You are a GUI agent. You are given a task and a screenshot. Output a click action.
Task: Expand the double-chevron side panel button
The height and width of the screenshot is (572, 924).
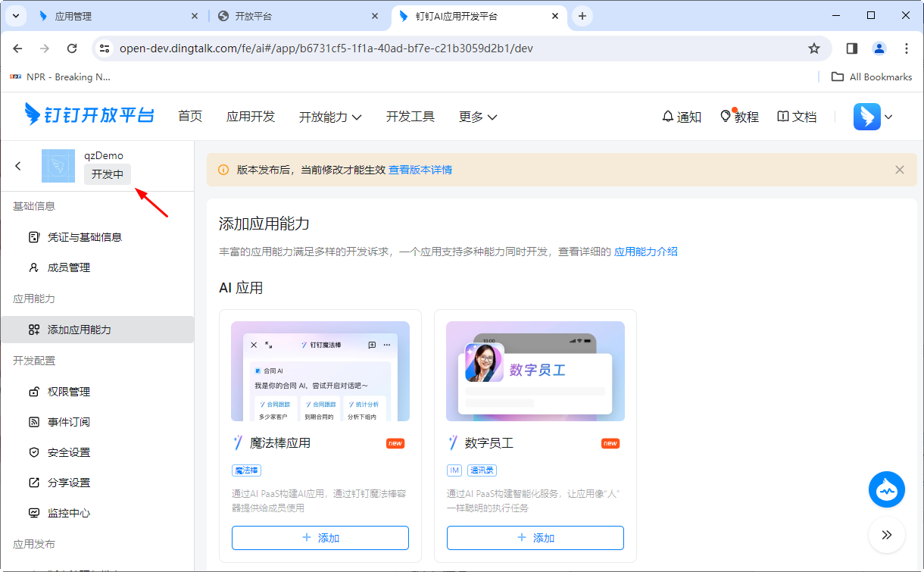point(886,535)
